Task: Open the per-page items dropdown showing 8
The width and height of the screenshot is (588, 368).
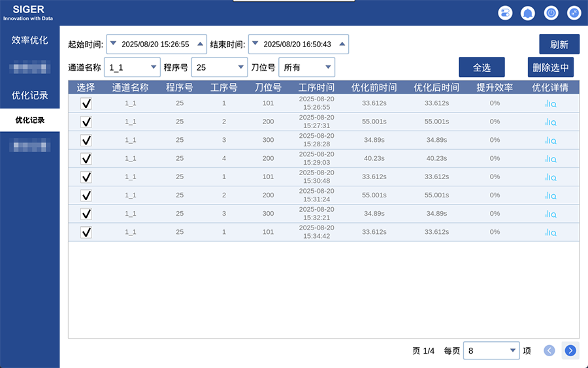Action: point(491,351)
